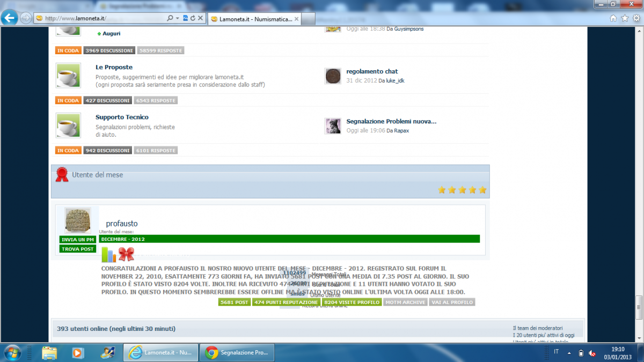Close the Lamoneta.it browser tab
Screen dimensions: 644x362
(296, 19)
